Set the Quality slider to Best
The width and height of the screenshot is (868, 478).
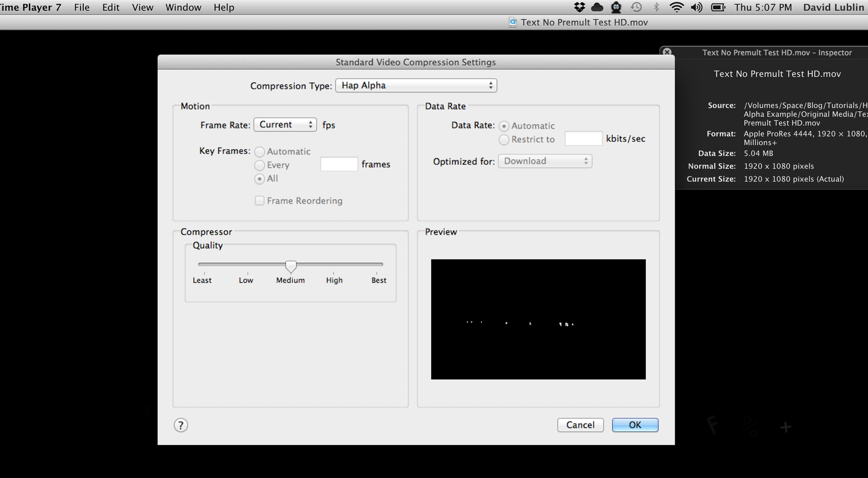tap(378, 266)
